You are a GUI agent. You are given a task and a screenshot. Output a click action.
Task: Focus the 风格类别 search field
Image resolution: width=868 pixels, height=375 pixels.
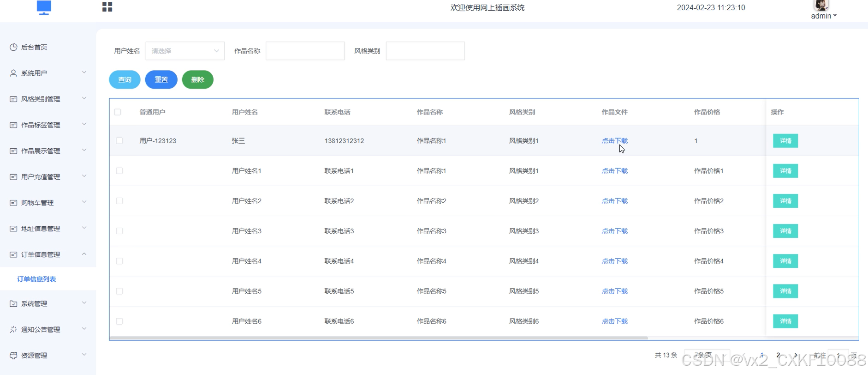[x=425, y=51]
